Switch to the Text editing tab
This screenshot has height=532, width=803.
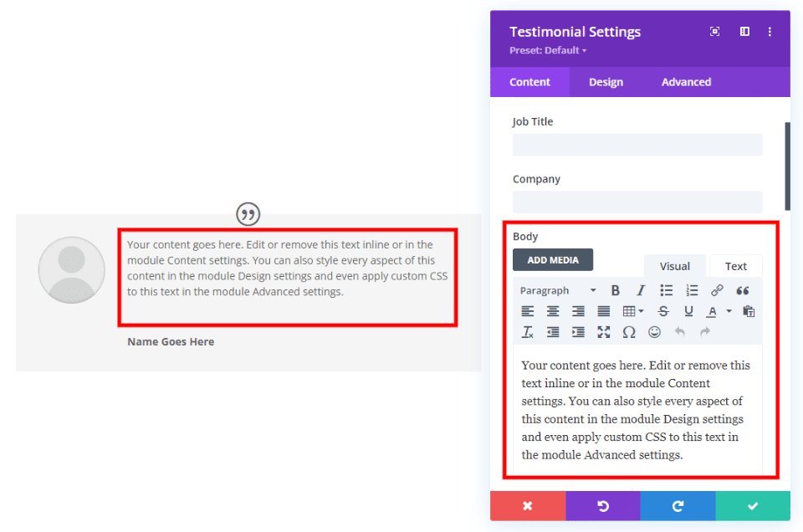point(735,265)
